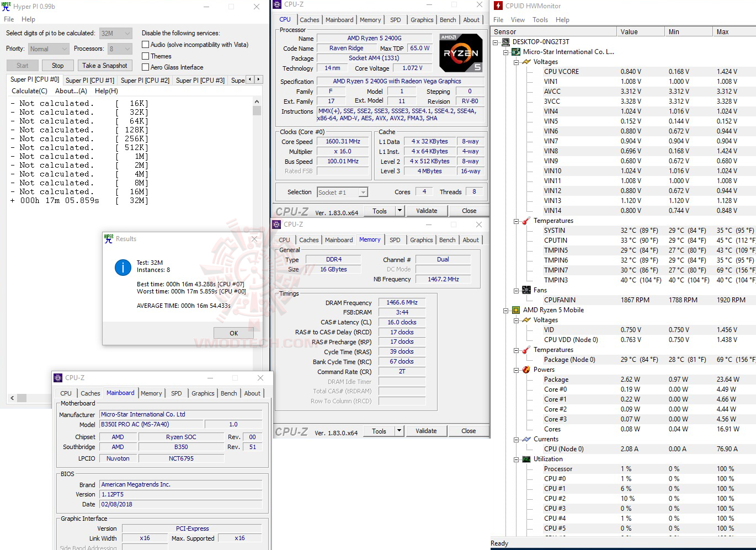
Task: Click the Fans icon in HWMonitor
Action: coord(526,290)
